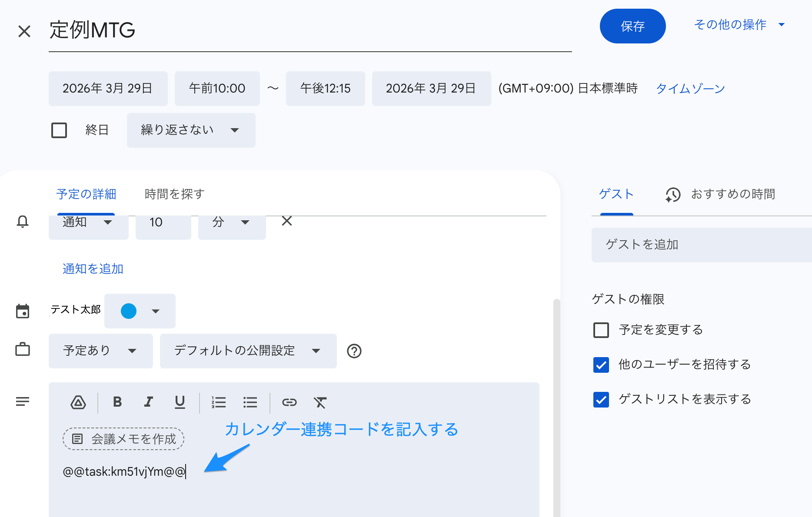Insert a link in the description
This screenshot has width=812, height=517.
pos(290,402)
